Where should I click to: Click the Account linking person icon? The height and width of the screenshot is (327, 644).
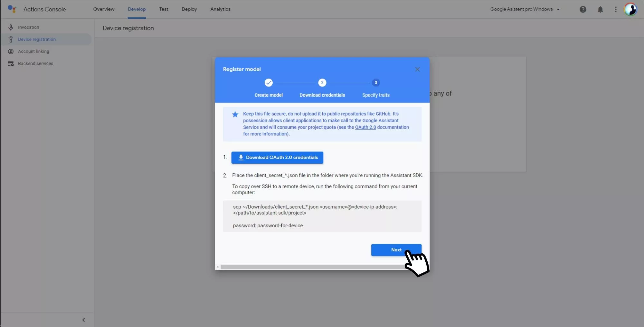[11, 51]
